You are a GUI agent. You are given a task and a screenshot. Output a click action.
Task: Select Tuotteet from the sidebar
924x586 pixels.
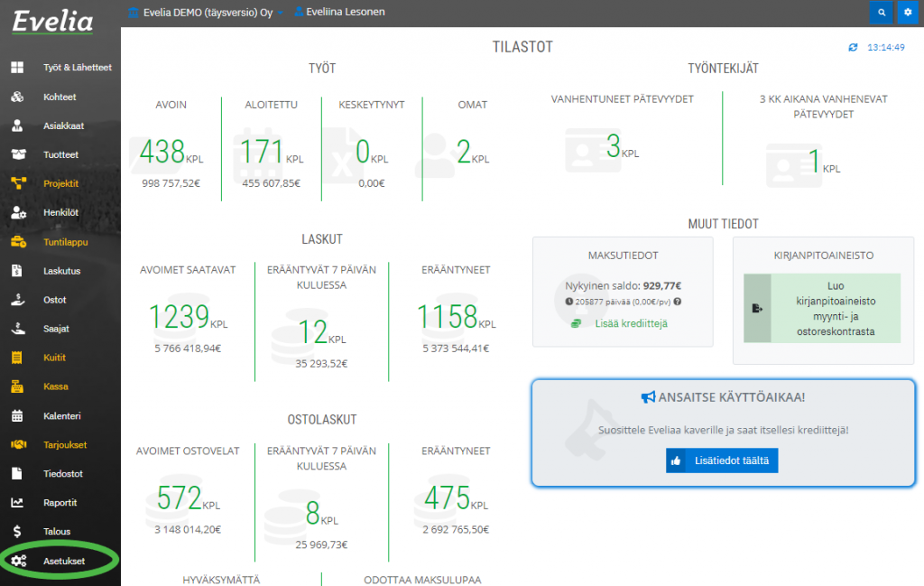(x=60, y=154)
